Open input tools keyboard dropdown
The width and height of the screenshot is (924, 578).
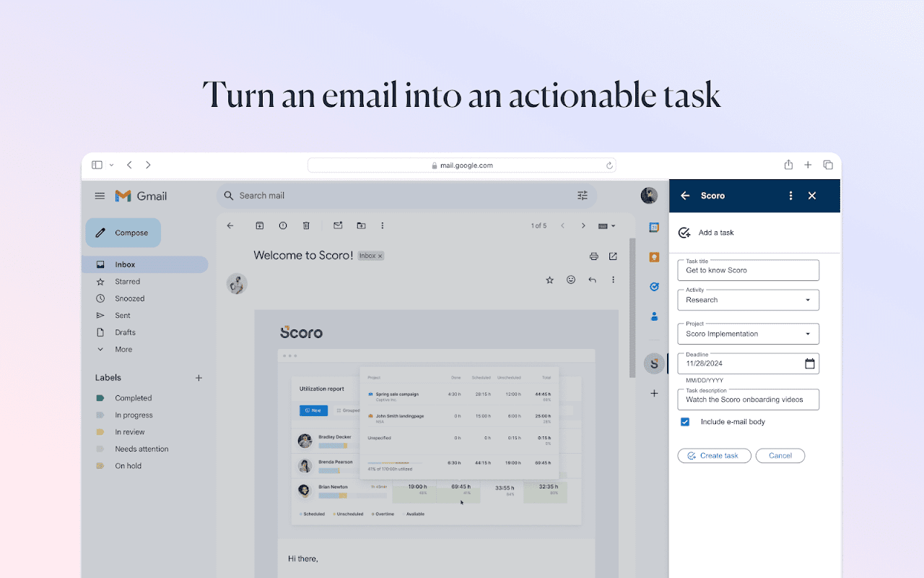(607, 225)
